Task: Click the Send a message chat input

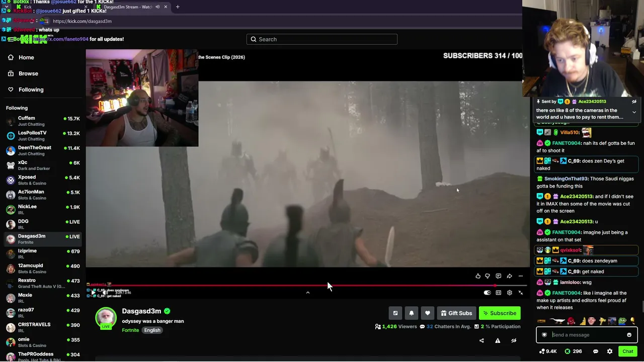Action: [x=588, y=335]
